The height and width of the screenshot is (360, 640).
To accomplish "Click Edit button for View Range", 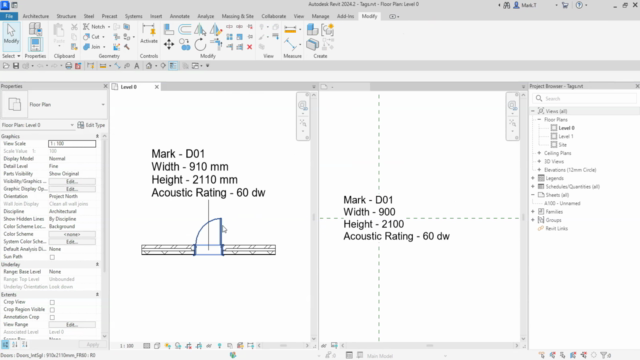I will click(72, 325).
